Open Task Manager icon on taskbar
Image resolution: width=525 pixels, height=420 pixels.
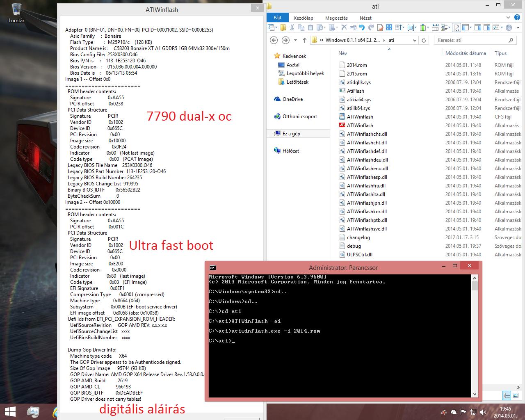[33, 412]
